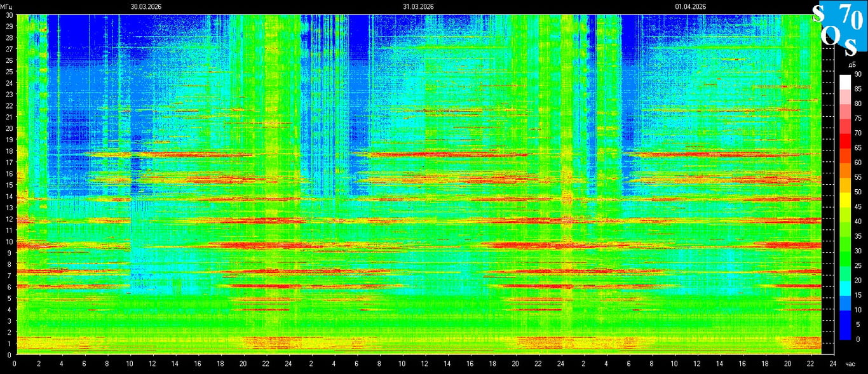
Task: Click the МГц frequency axis label
Action: click(x=6, y=6)
